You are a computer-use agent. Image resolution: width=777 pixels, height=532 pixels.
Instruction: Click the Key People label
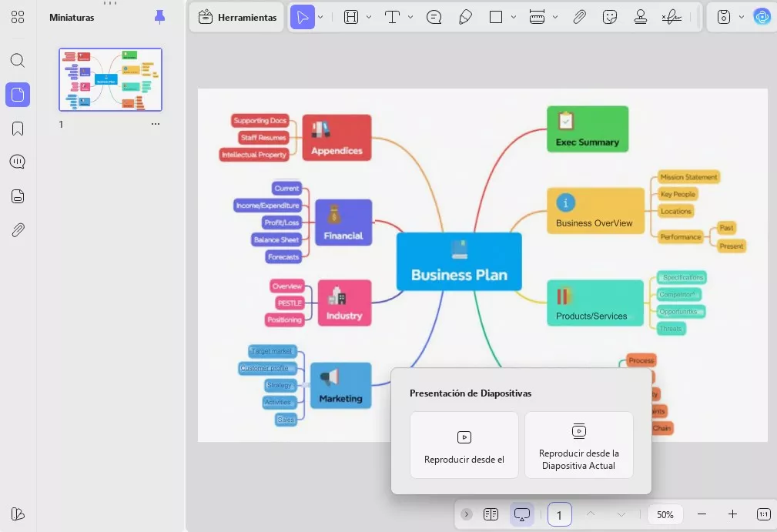click(678, 194)
